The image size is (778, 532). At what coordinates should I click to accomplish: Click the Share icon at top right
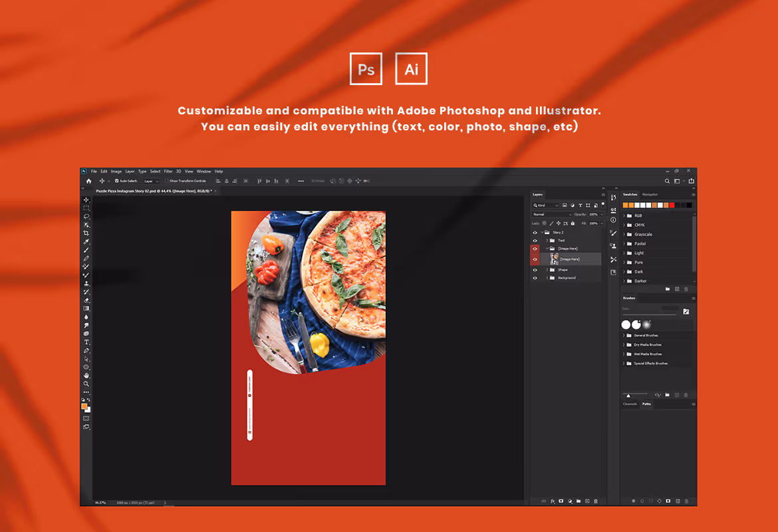click(691, 181)
